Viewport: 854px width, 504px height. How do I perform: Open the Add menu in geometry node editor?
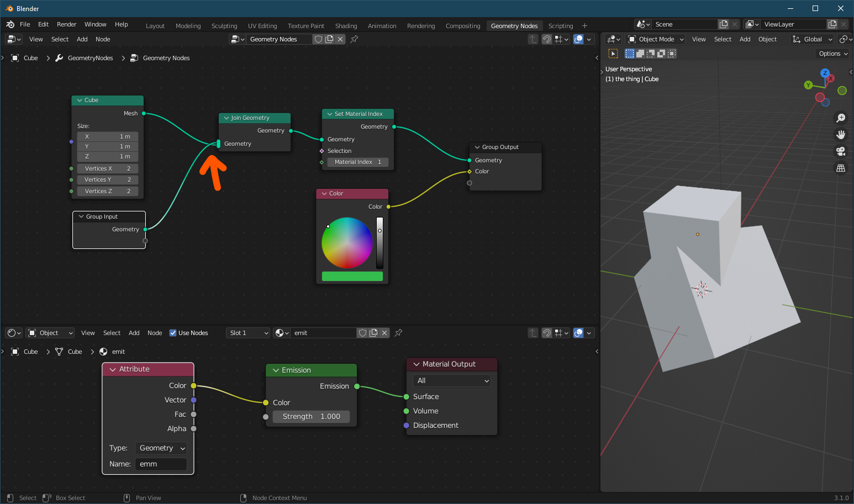[82, 39]
